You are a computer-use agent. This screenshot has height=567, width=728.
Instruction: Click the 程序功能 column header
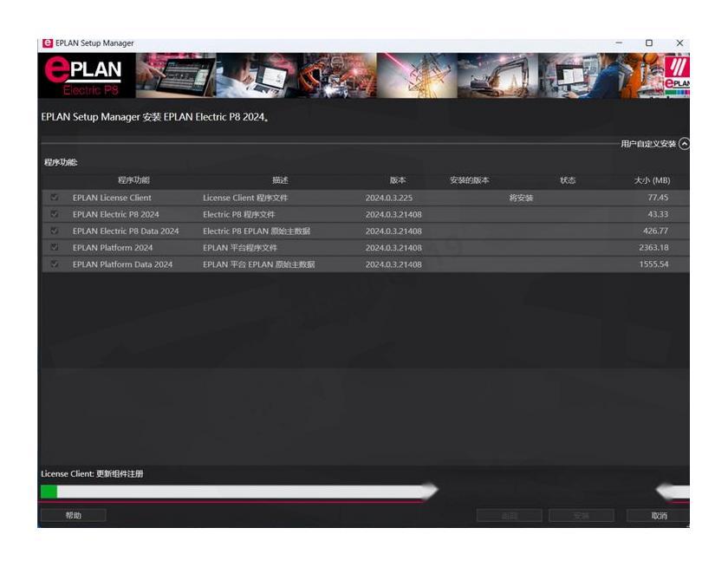click(x=133, y=180)
